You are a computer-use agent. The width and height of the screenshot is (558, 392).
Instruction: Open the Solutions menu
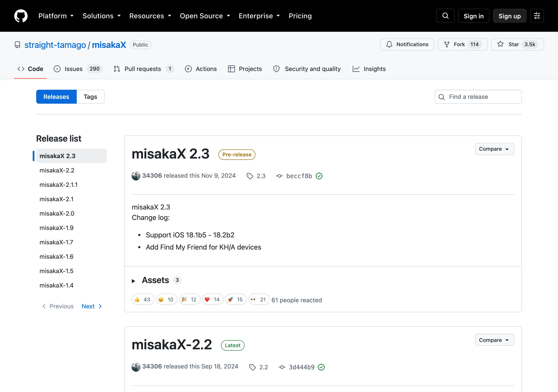coord(102,16)
